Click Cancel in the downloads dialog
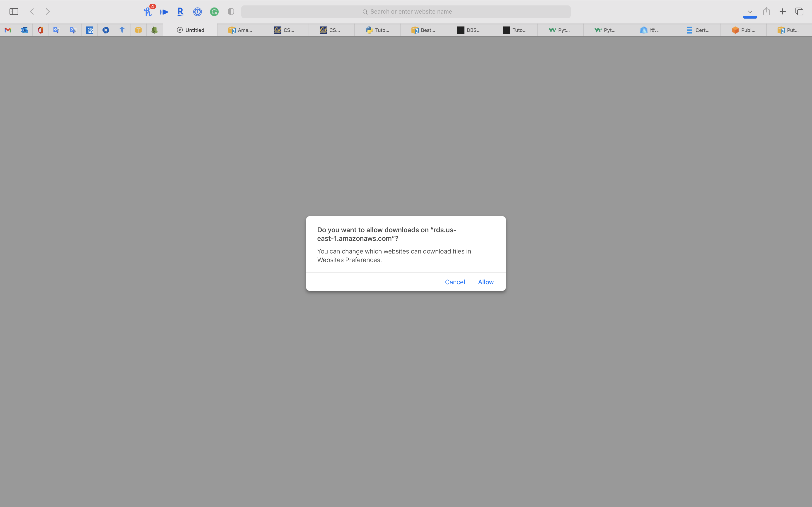This screenshot has width=812, height=507. 455,282
